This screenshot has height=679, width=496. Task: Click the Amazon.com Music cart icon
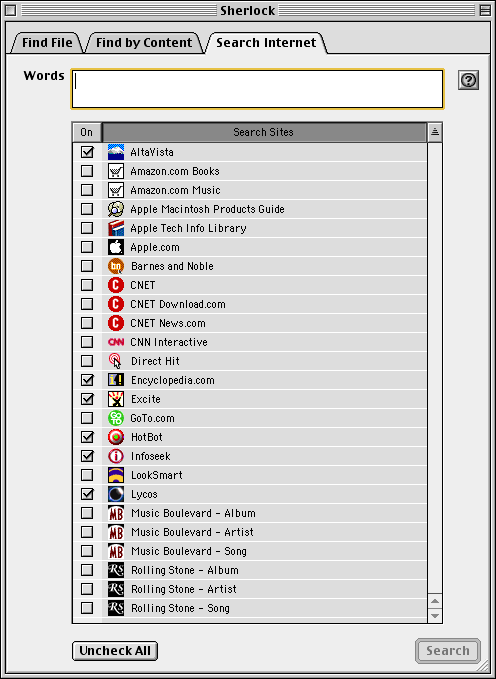click(116, 190)
